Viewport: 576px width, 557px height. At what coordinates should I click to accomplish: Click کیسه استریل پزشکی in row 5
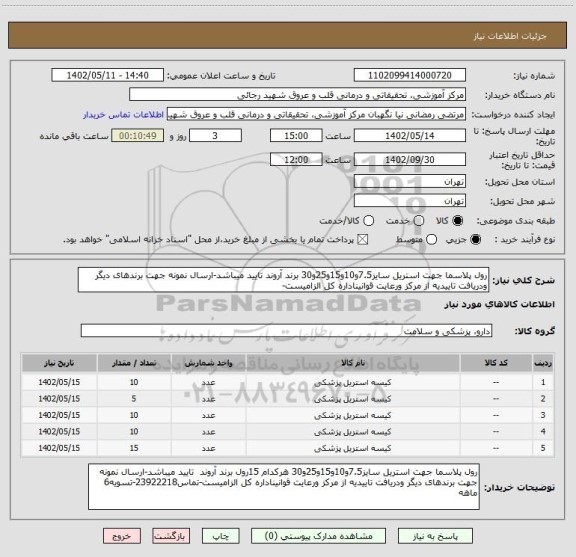point(353,448)
